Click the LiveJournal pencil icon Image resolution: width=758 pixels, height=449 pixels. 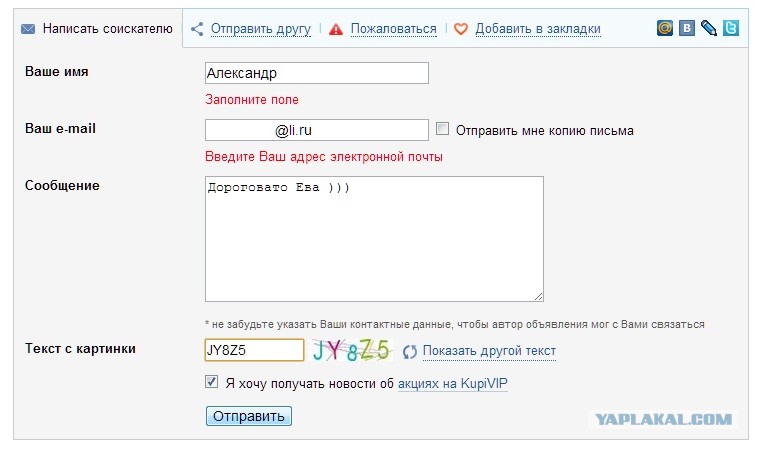click(709, 29)
